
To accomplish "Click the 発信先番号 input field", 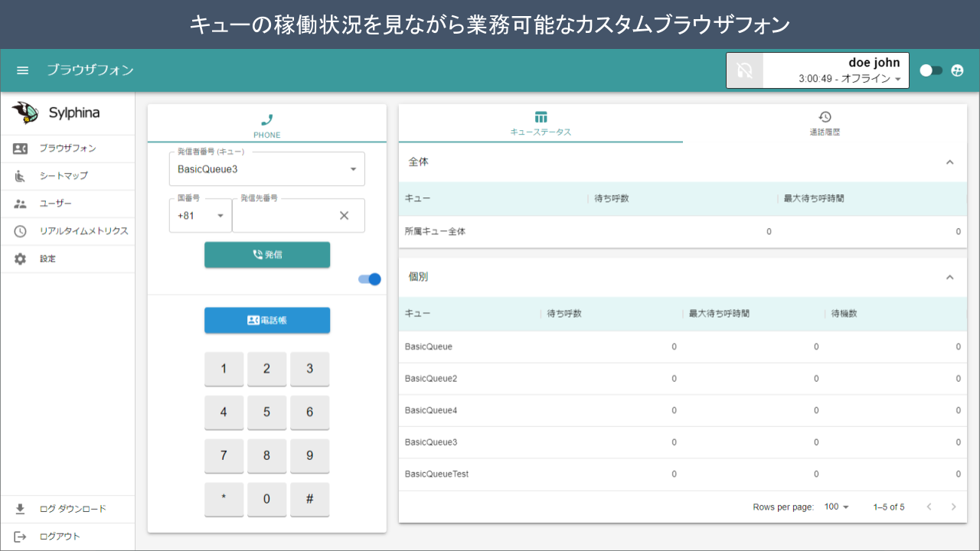I will pos(283,217).
